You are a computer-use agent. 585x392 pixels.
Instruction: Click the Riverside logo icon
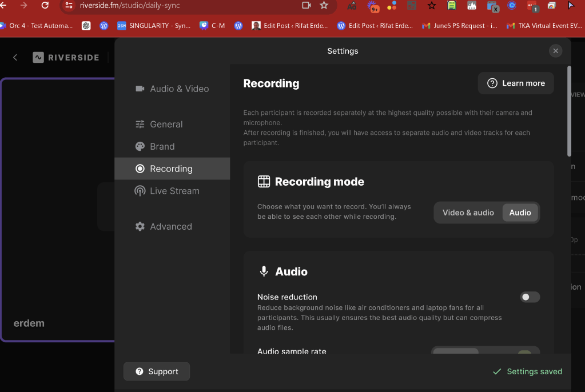(x=38, y=58)
